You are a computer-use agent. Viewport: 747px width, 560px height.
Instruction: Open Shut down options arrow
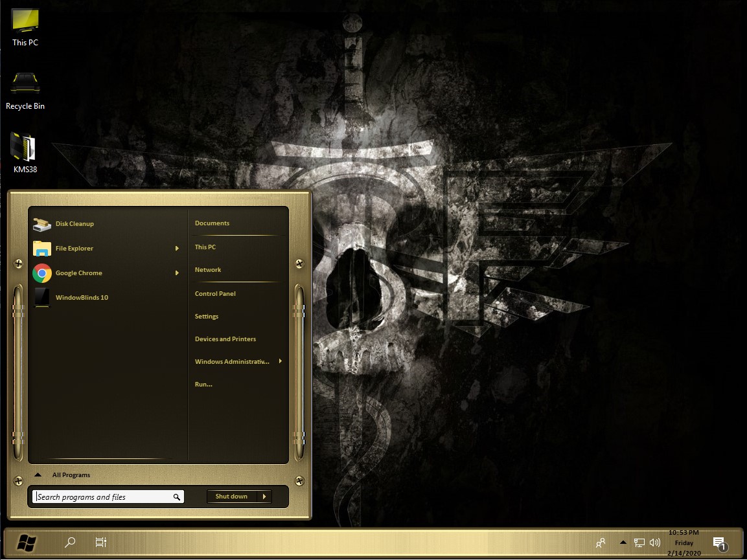pos(264,497)
